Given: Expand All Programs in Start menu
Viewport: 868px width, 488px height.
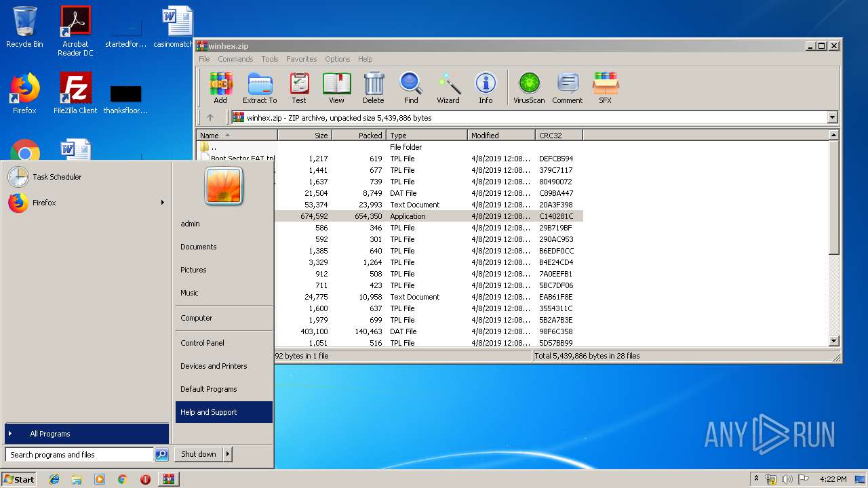Looking at the screenshot, I should pos(85,434).
